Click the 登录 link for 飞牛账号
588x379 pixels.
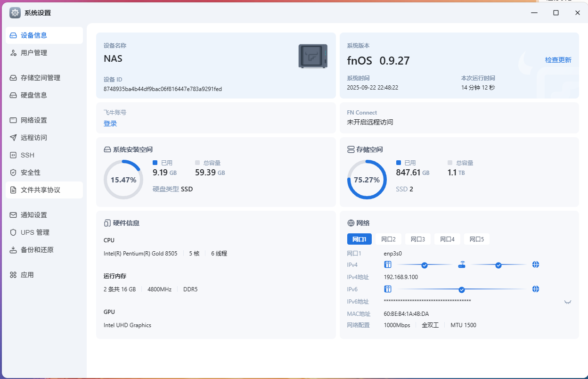click(110, 124)
